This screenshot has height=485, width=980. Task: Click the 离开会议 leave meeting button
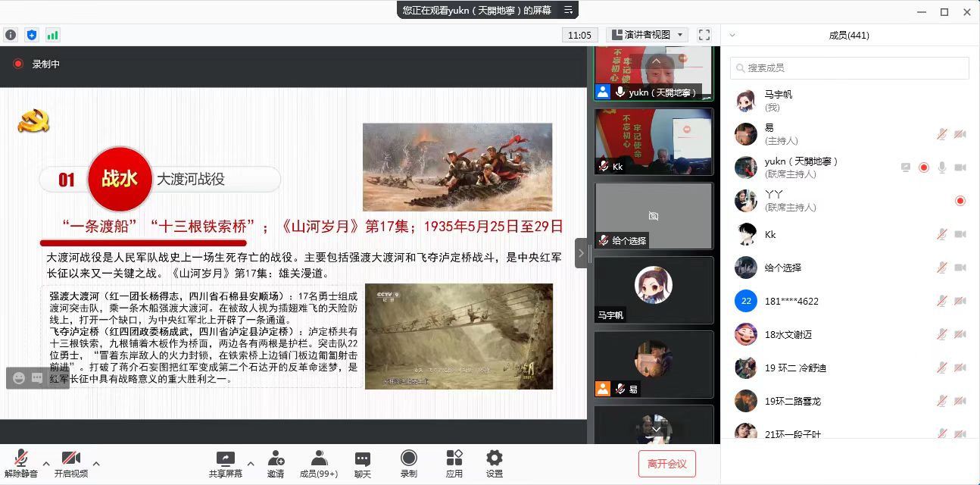click(x=666, y=464)
